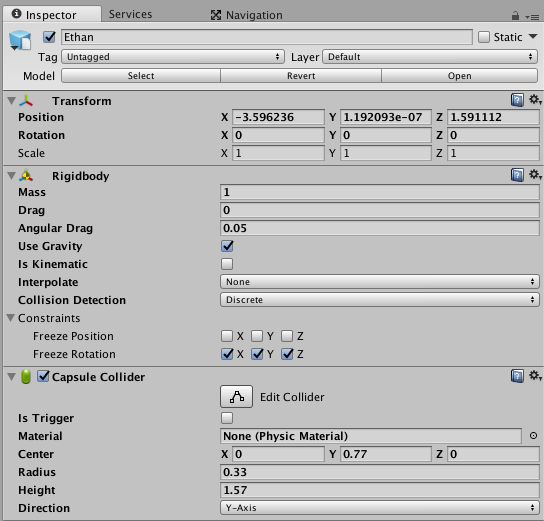
Task: Open Capsule Collider gear settings menu
Action: (535, 376)
